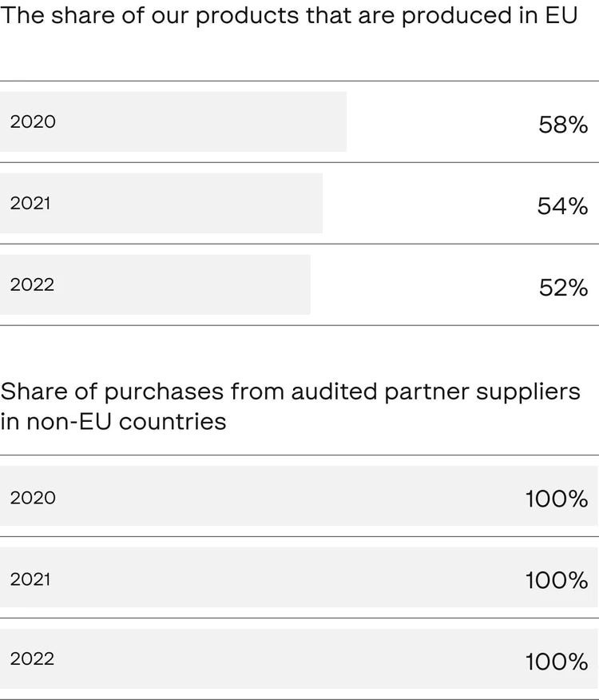Click the 2021 year label in the EU chart
Image resolution: width=599 pixels, height=700 pixels.
30,204
